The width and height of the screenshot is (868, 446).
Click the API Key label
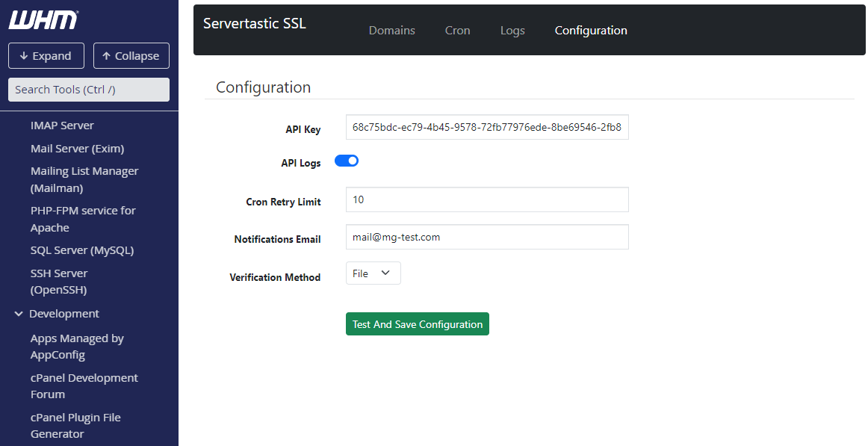303,129
